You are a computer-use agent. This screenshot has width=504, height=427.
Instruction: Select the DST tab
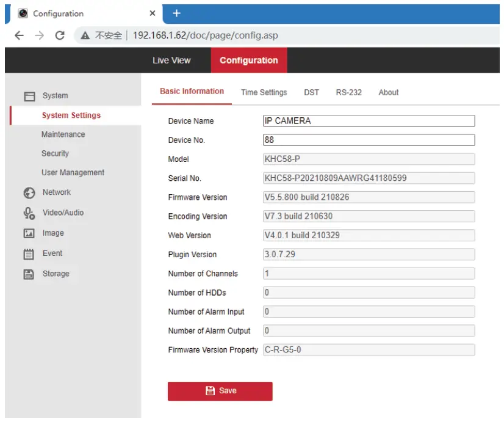(x=311, y=92)
